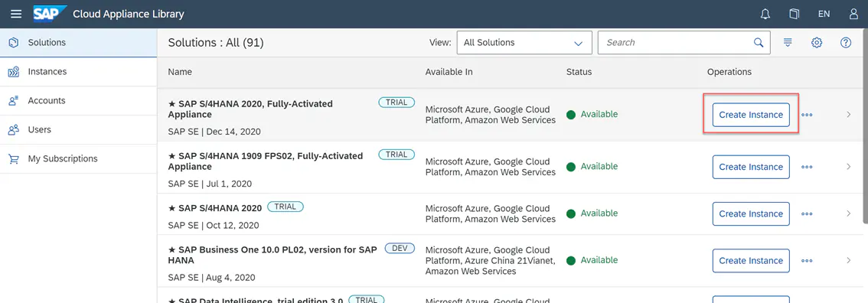Click SAP SE | Dec 14, 2020 text
The width and height of the screenshot is (868, 303).
(x=214, y=132)
